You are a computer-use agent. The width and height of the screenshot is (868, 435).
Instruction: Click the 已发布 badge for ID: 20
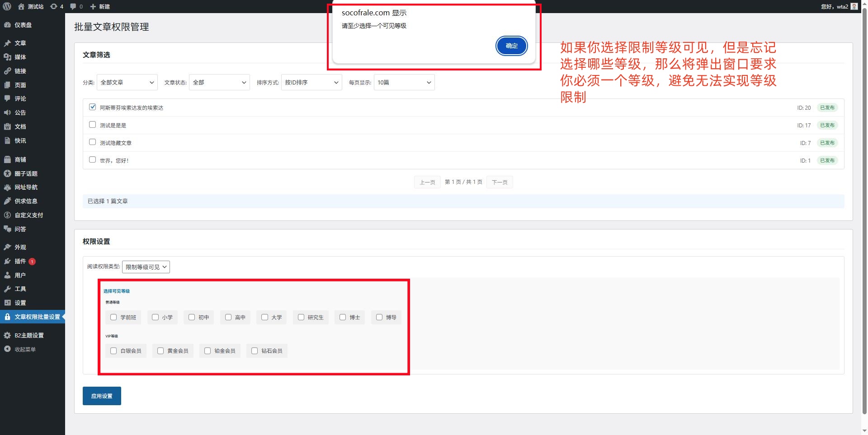827,108
